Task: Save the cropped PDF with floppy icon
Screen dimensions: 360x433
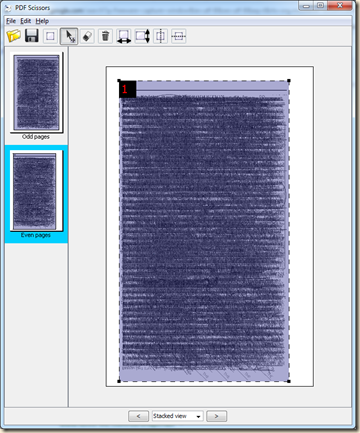Action: [32, 36]
